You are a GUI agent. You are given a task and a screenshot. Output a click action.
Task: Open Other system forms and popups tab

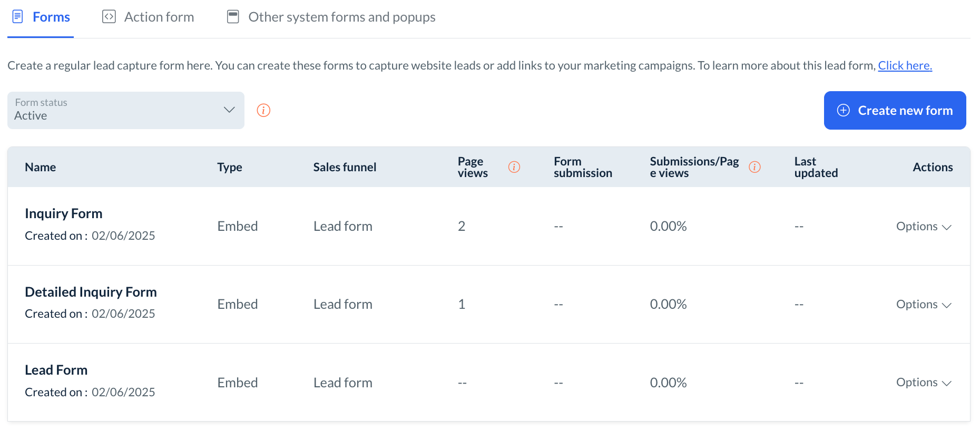point(341,17)
